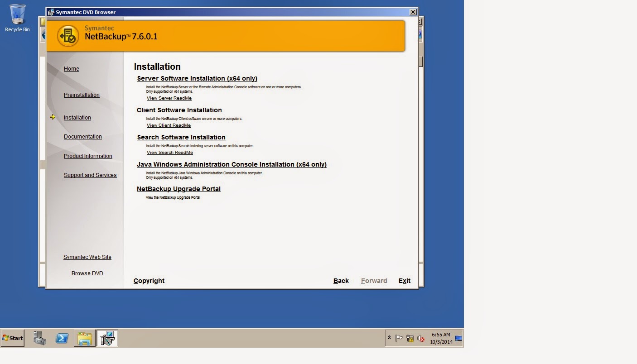Click the Start button

click(x=12, y=338)
